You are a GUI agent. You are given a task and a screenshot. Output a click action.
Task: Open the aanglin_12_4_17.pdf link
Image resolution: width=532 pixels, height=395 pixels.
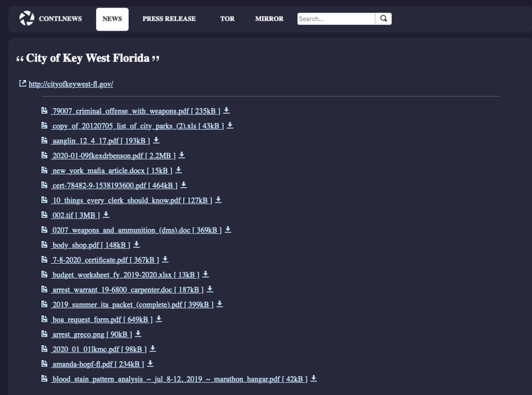[x=101, y=141]
